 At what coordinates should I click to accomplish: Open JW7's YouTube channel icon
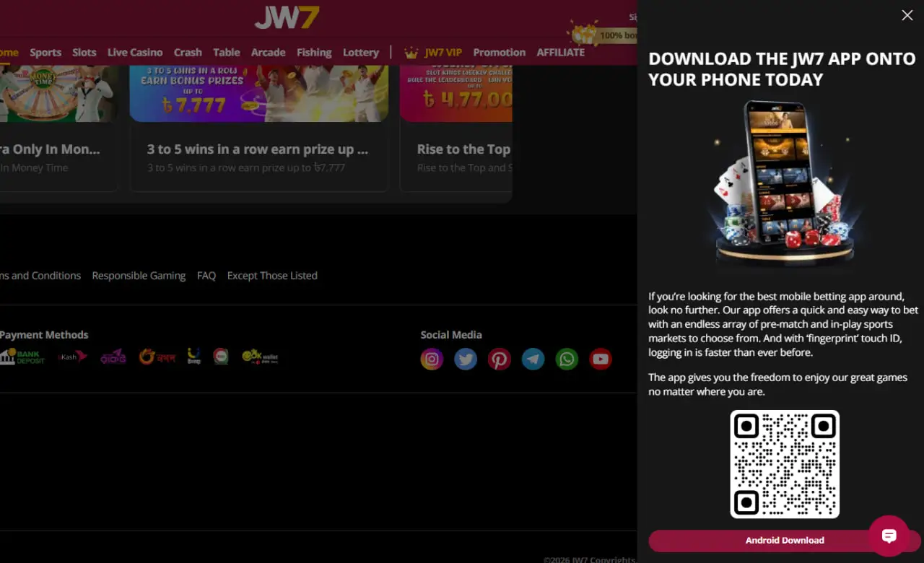coord(600,359)
